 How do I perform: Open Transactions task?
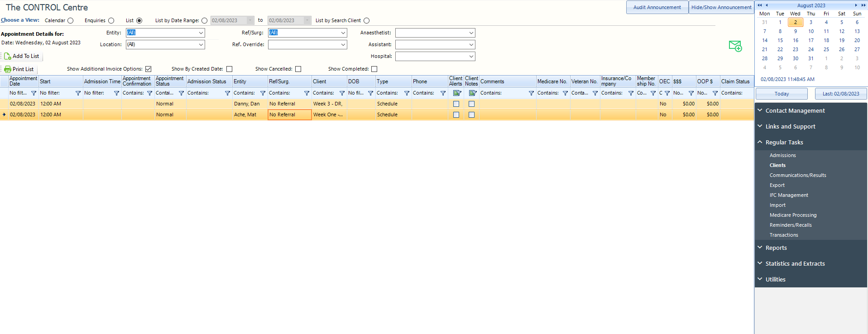click(784, 235)
